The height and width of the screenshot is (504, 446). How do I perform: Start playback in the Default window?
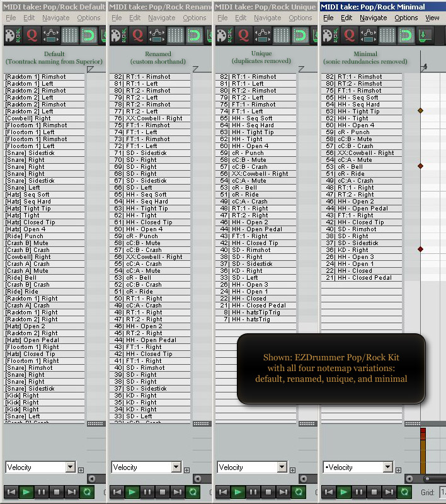point(26,492)
